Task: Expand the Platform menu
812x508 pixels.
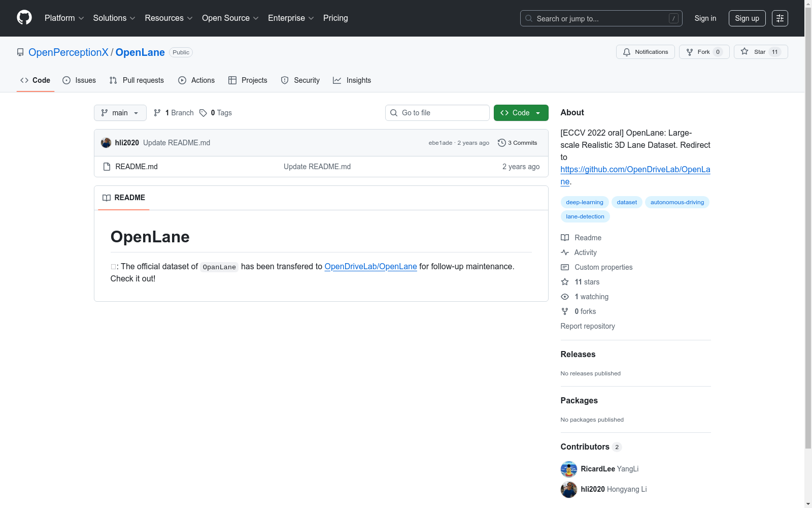Action: click(64, 18)
